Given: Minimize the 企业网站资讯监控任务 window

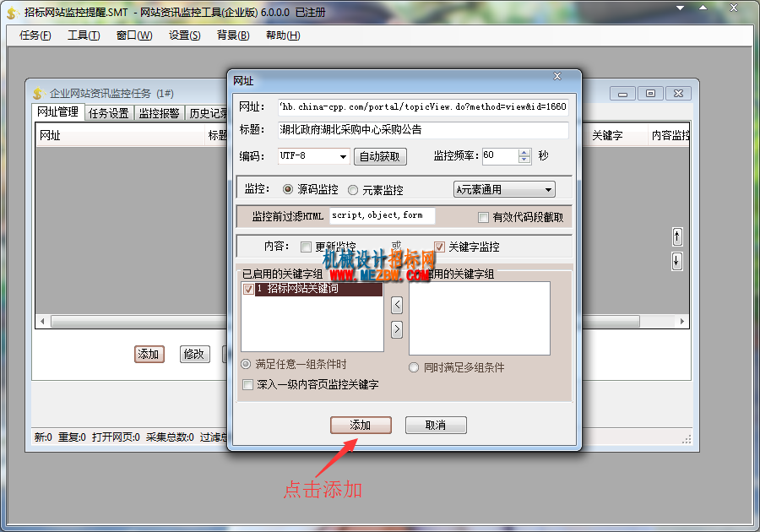Looking at the screenshot, I should tap(623, 94).
